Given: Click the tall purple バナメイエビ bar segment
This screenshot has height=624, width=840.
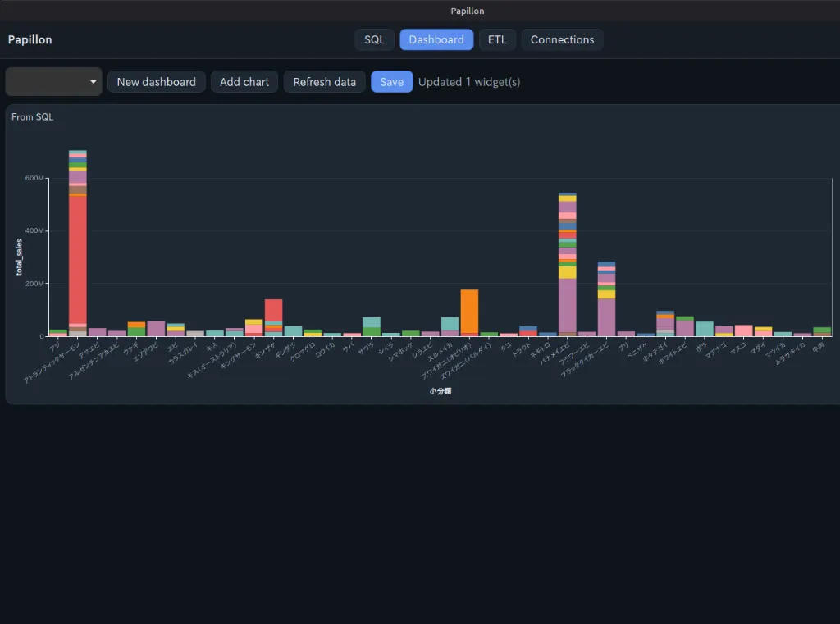Looking at the screenshot, I should pyautogui.click(x=568, y=305).
